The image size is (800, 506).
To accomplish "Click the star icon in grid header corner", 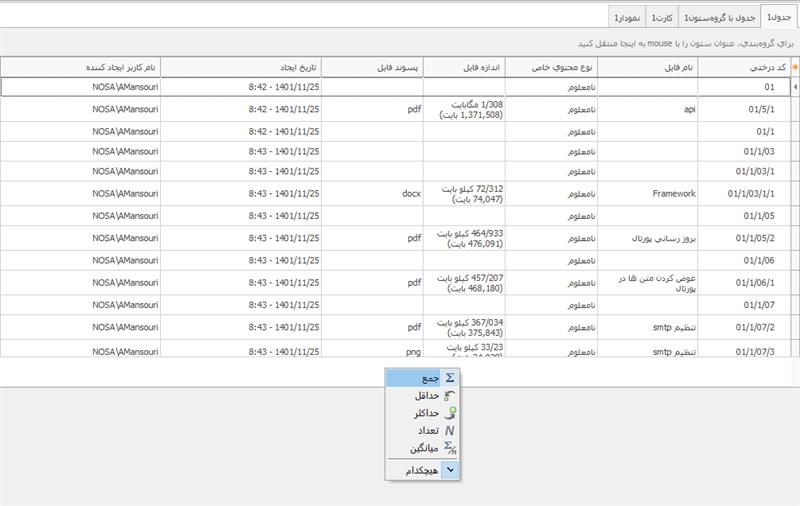I will 795,67.
